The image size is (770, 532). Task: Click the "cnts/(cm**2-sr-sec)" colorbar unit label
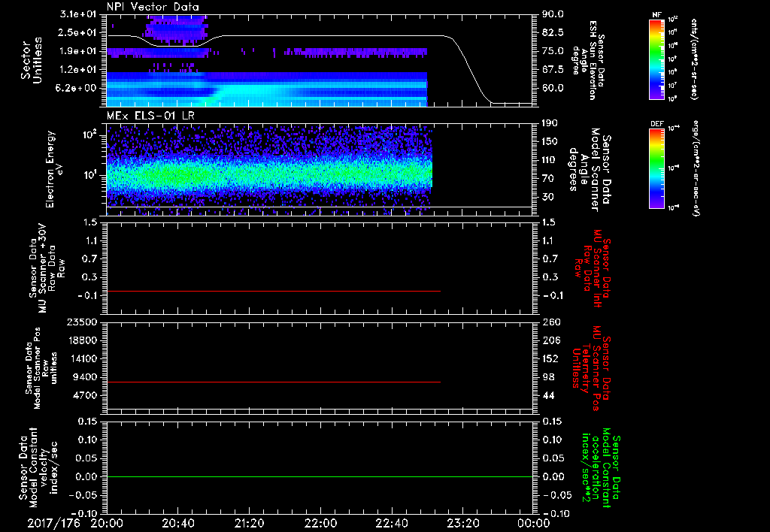pyautogui.click(x=694, y=59)
